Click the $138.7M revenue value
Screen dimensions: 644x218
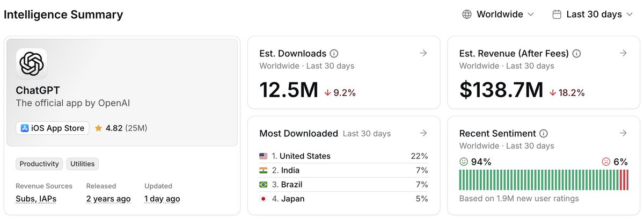coord(501,90)
